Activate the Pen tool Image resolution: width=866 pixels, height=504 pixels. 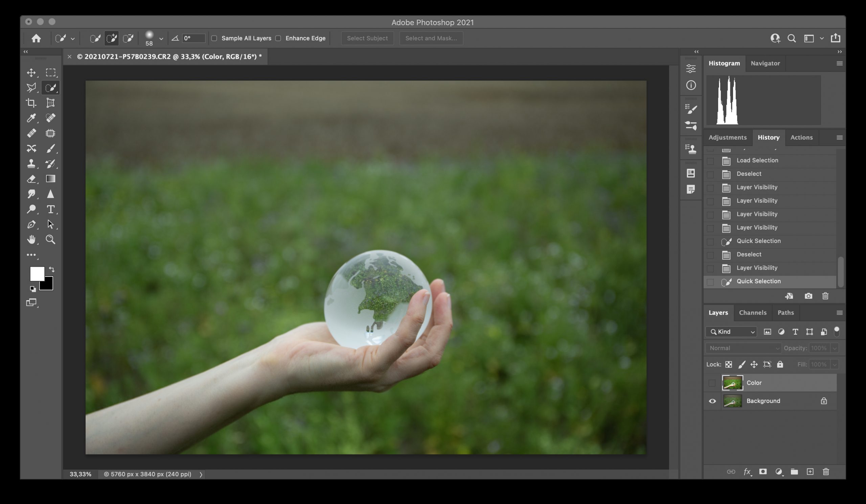31,224
